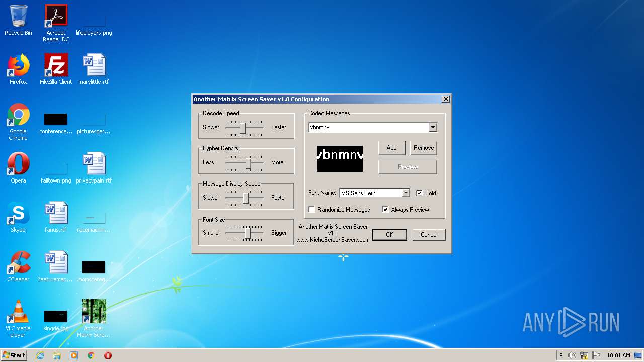Viewport: 644px width, 362px height.
Task: Select the picturesget file icon
Action: click(x=94, y=124)
